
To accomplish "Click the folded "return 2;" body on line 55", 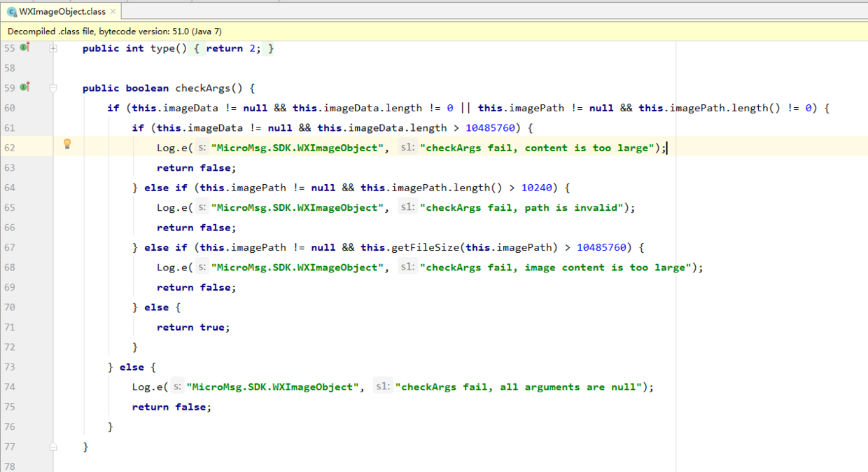I will coord(231,48).
